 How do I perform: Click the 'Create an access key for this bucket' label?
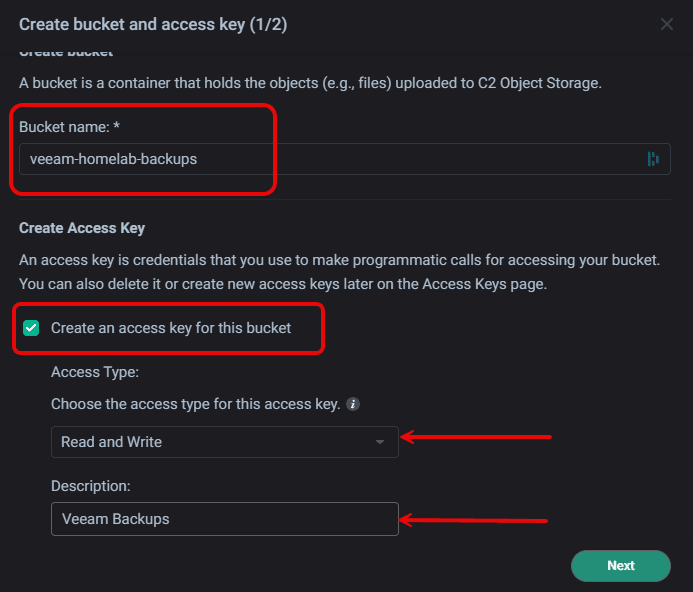coord(171,328)
